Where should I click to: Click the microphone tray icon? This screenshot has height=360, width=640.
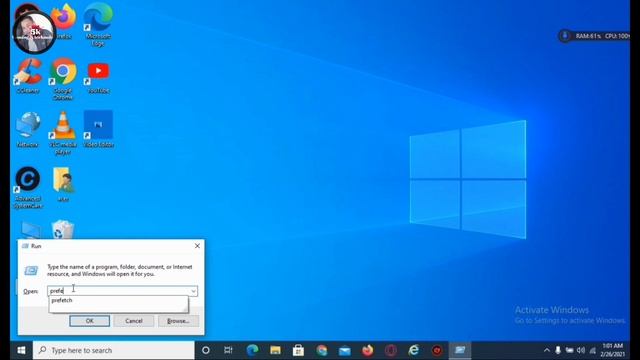(558, 350)
